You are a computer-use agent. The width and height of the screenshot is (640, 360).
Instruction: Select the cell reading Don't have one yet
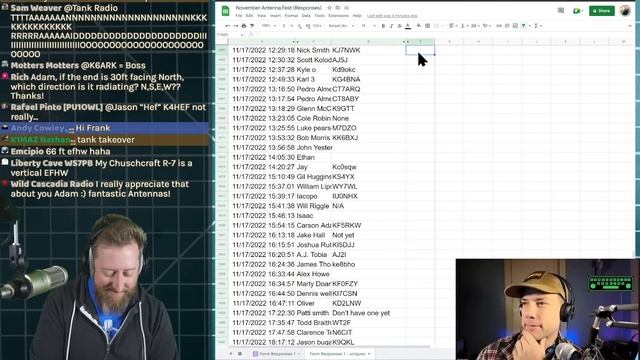pyautogui.click(x=369, y=313)
